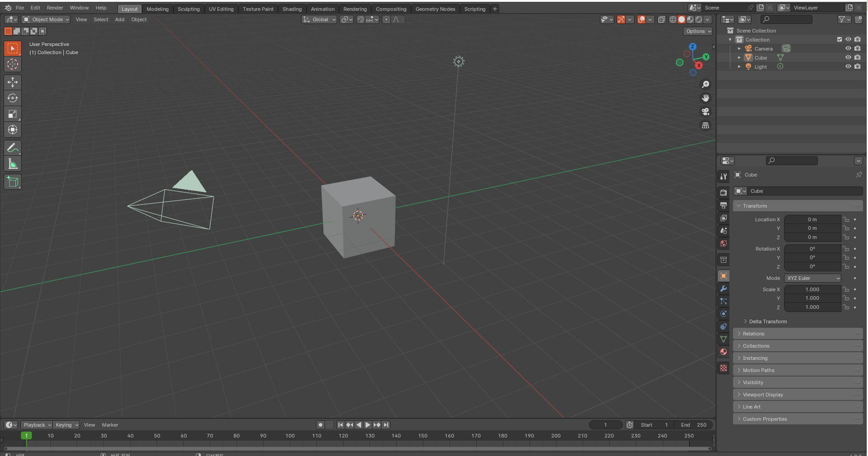Image resolution: width=868 pixels, height=456 pixels.
Task: Open the Object Data mesh tab
Action: (724, 339)
